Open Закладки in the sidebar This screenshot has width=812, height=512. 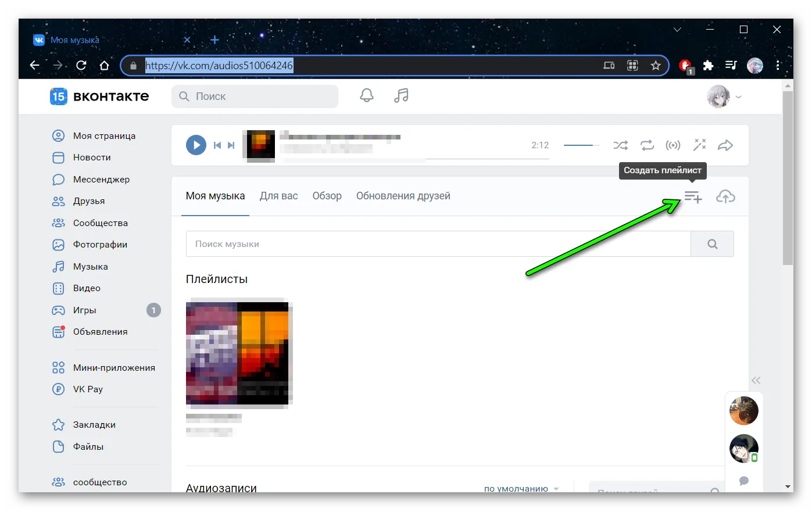pos(94,425)
